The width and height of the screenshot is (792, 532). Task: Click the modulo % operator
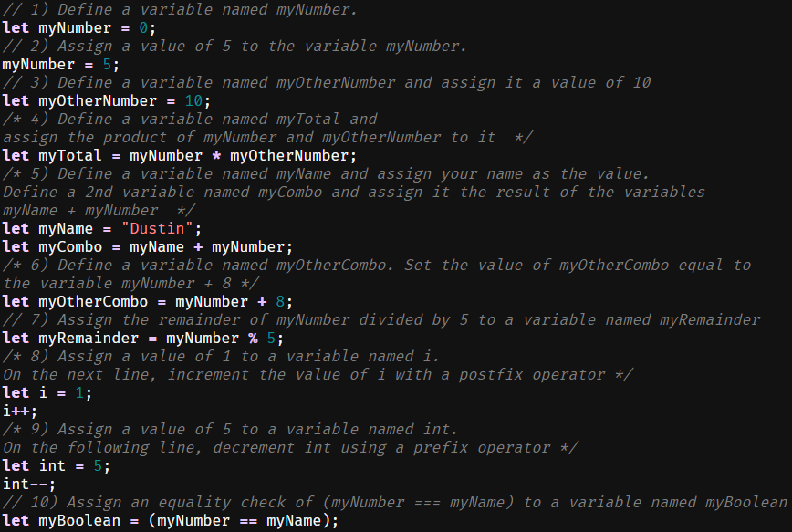pyautogui.click(x=253, y=338)
